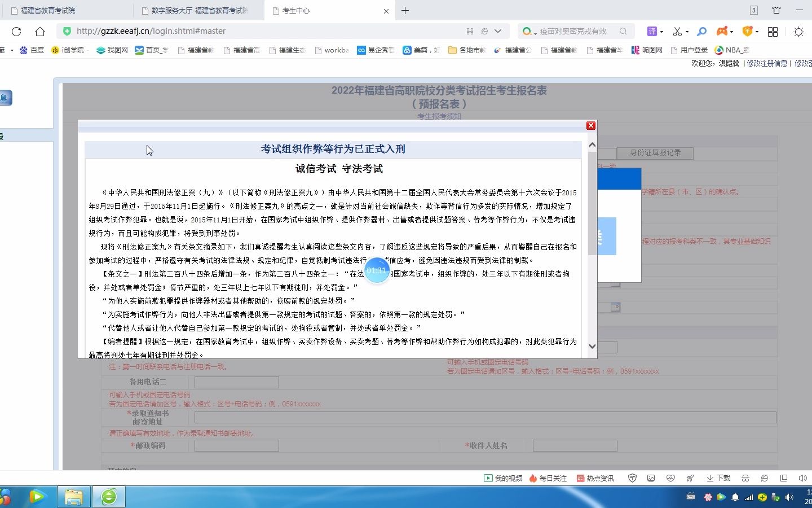The width and height of the screenshot is (812, 508).
Task: Click the 录取通知书邮寄地址 input field
Action: [485, 418]
